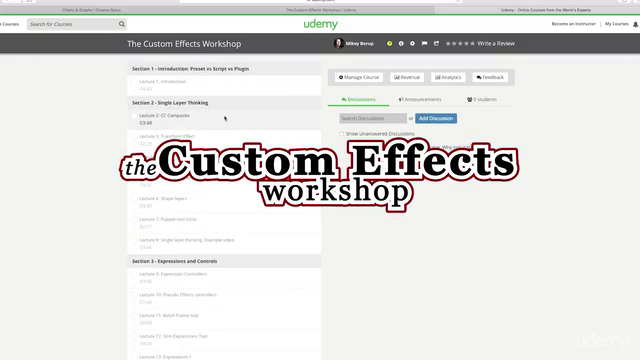Open the yellow help question icon
640x360 pixels.
[x=389, y=43]
